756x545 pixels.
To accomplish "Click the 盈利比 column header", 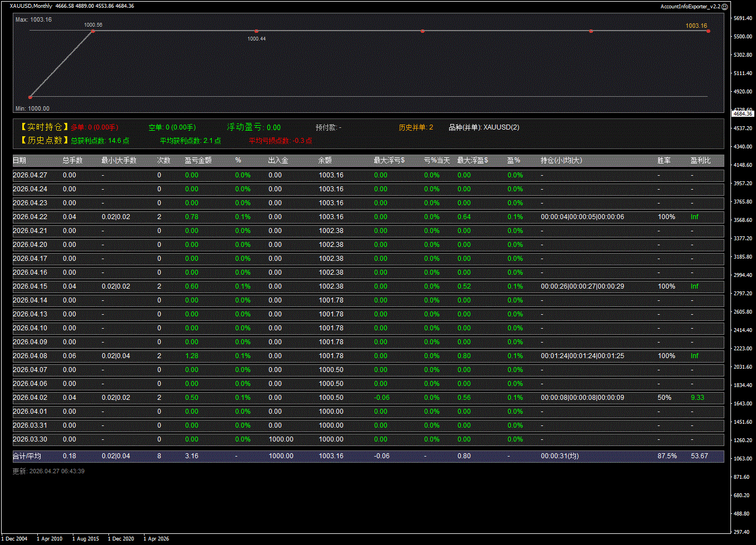I will pos(700,161).
